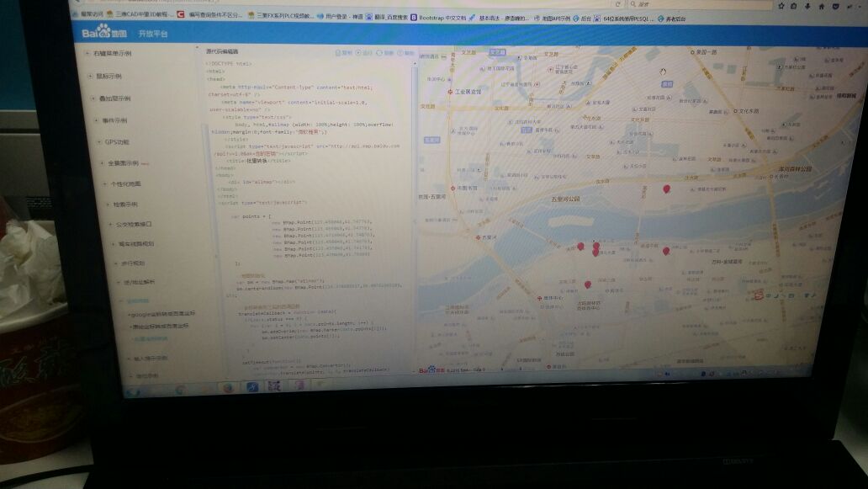Click the northernmost red marker above the river
This screenshot has height=489, width=868.
pos(666,189)
